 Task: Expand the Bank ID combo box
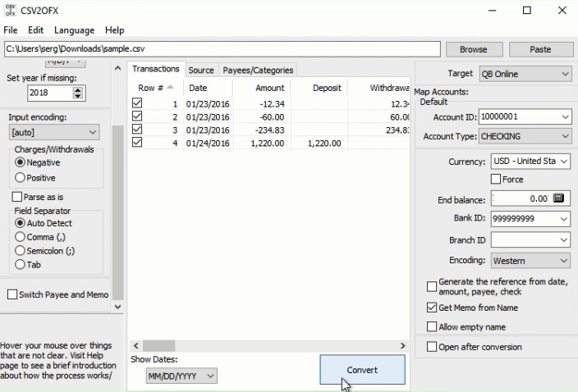click(563, 219)
